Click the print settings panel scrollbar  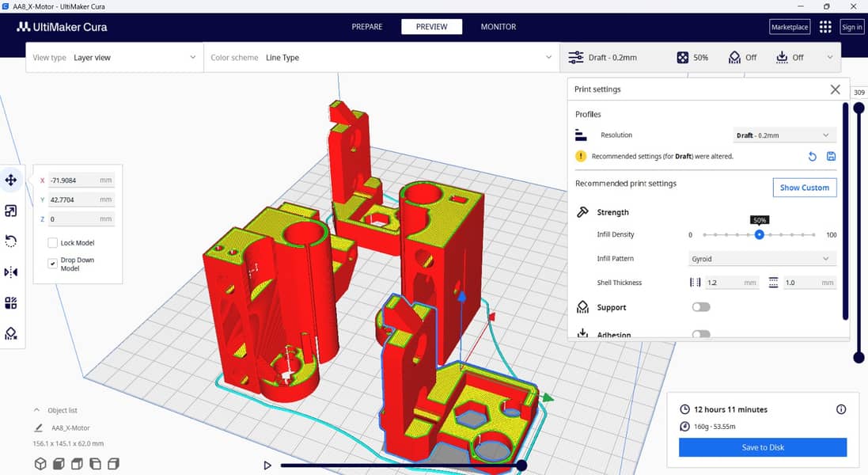[x=845, y=211]
